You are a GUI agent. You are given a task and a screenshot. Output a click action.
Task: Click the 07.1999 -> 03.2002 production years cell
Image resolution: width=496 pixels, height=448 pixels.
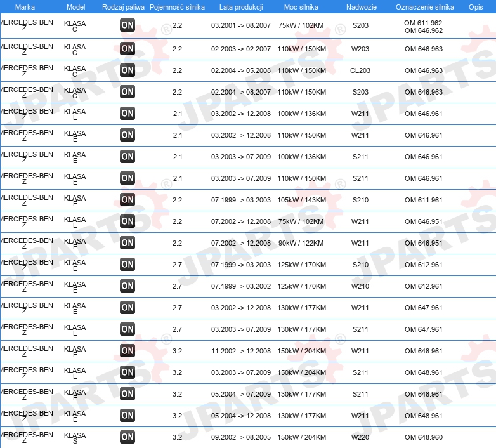(x=241, y=286)
